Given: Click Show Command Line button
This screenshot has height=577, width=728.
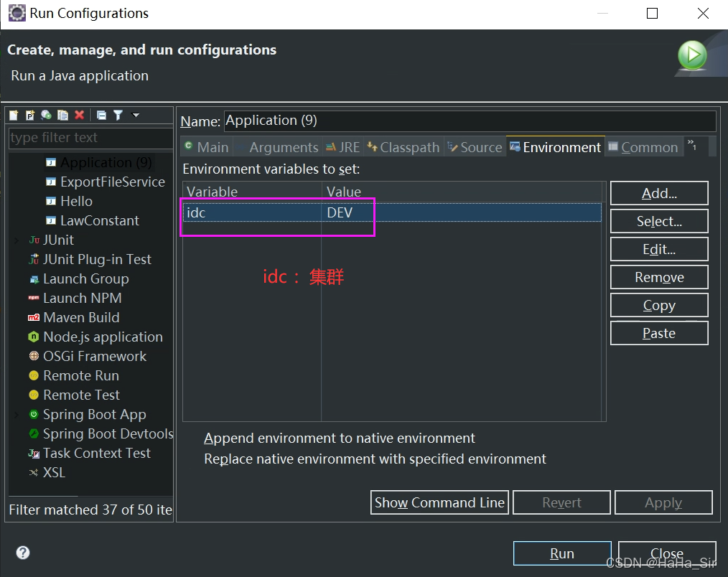Looking at the screenshot, I should (x=439, y=502).
